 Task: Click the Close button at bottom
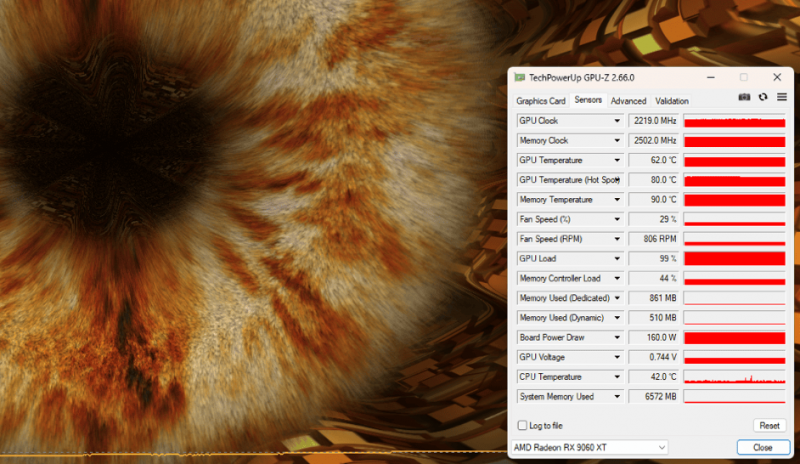(762, 447)
